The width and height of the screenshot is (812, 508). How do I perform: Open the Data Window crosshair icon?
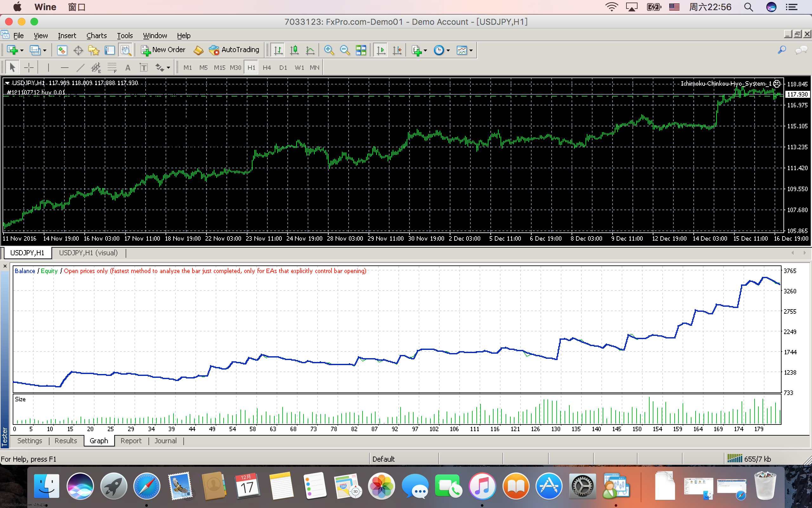[78, 50]
